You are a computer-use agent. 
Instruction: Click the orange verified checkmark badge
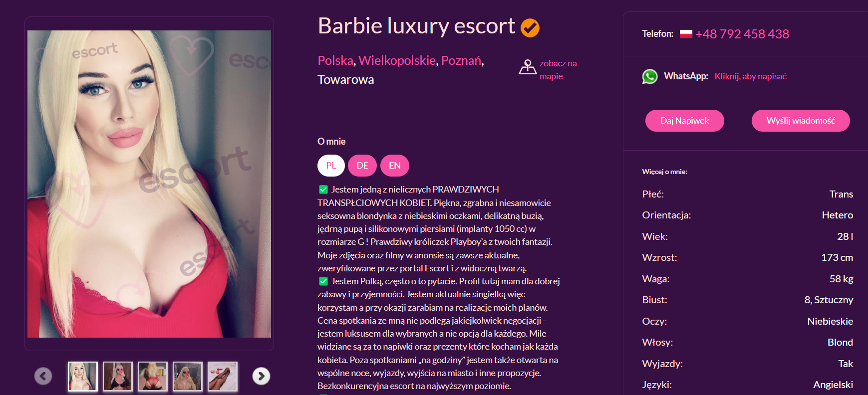pos(530,28)
